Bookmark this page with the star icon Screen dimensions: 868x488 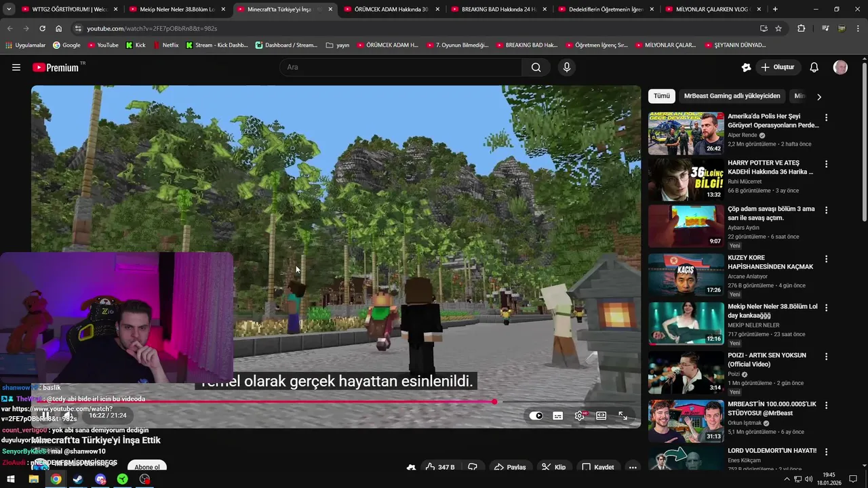(x=778, y=28)
